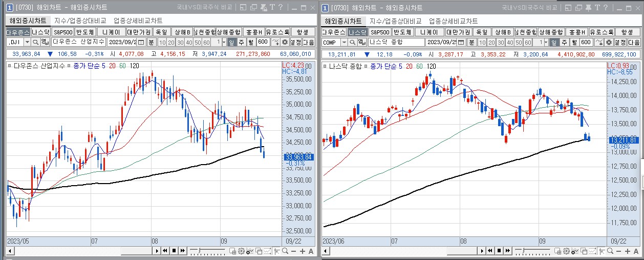The height and width of the screenshot is (260, 644).
Task: Click scroll-left arrow under right chart
Action: click(326, 251)
